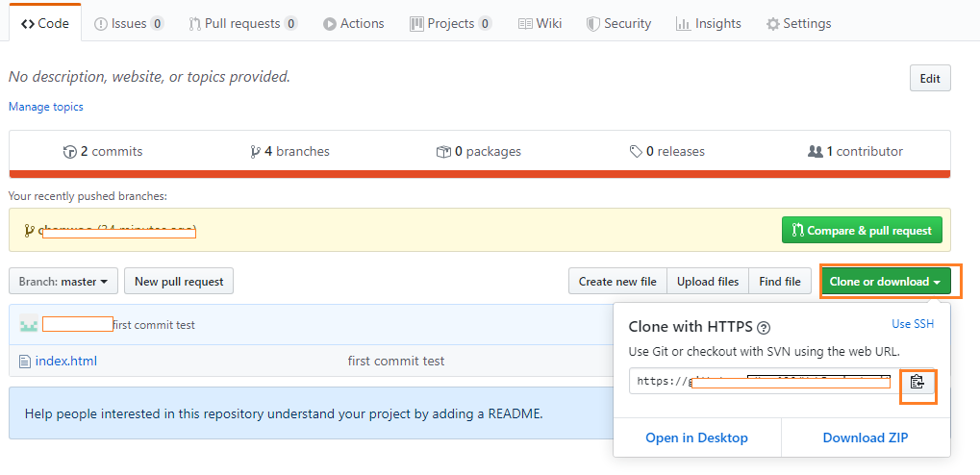
Task: Switch to Use SSH link
Action: pyautogui.click(x=913, y=324)
